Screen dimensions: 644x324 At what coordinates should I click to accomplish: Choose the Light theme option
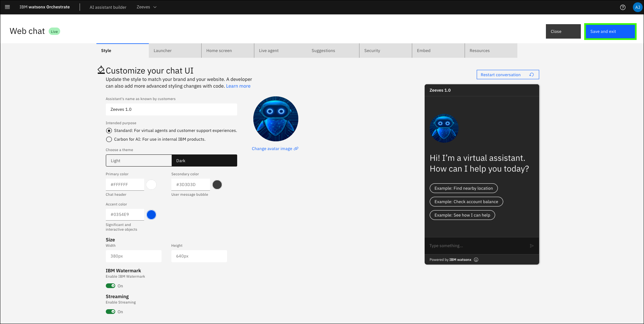(139, 160)
